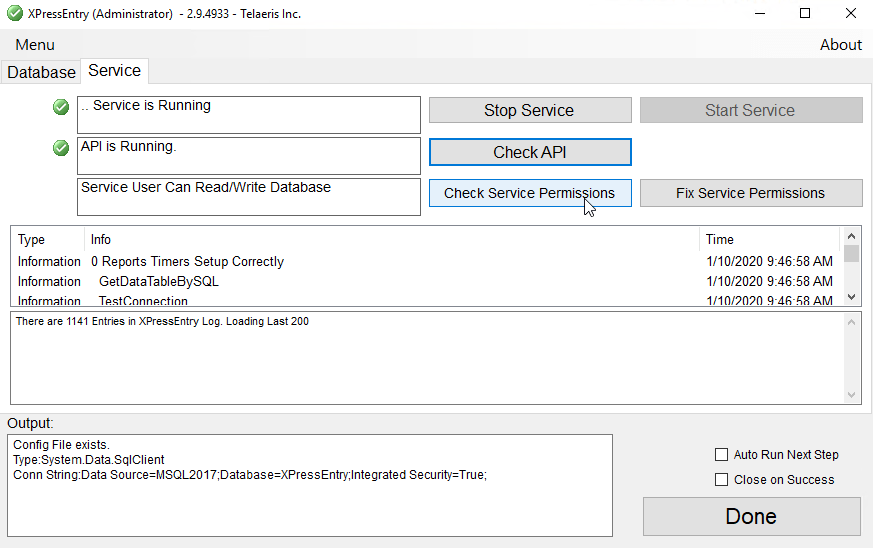Select the '0 Reports Timers Setup Correctly' row

[425, 261]
